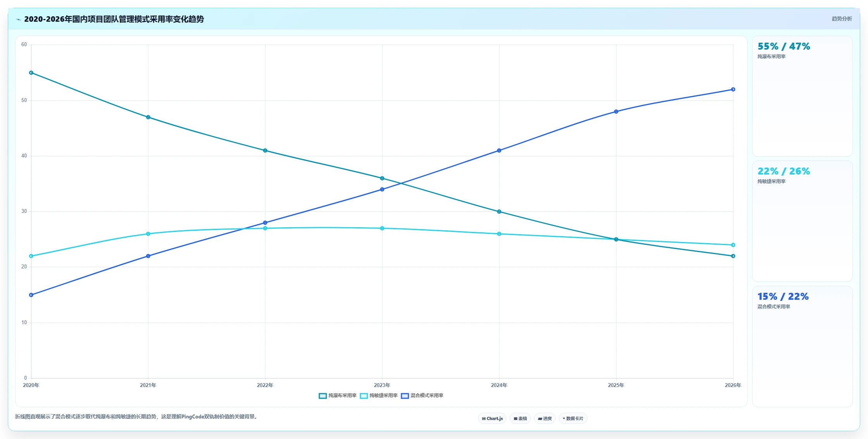Click the 2023年 x-axis label

click(382, 385)
